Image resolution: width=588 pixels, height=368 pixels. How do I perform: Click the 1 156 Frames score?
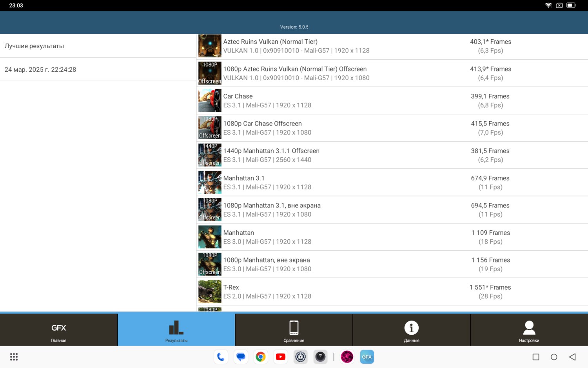click(490, 260)
